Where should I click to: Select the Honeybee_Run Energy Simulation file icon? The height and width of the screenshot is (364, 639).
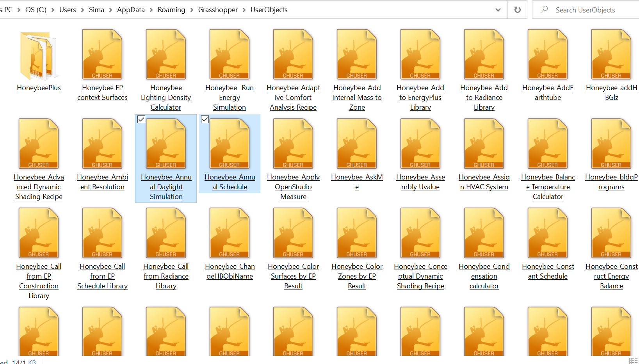point(230,54)
